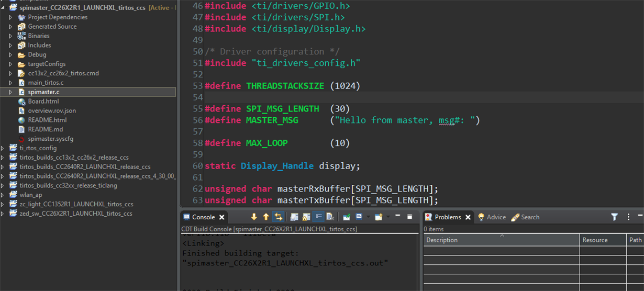Image resolution: width=644 pixels, height=291 pixels.
Task: Expand the Debug folder
Action: pyautogui.click(x=11, y=55)
